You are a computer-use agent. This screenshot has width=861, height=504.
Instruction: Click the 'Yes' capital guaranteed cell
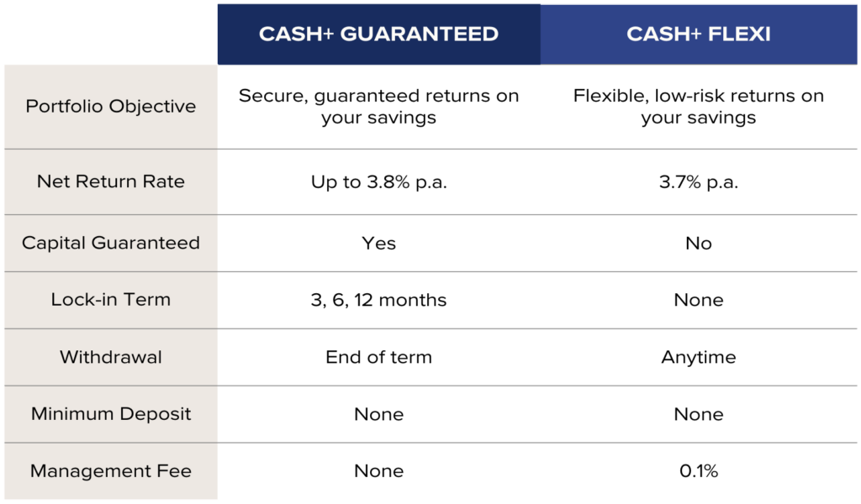pyautogui.click(x=379, y=243)
